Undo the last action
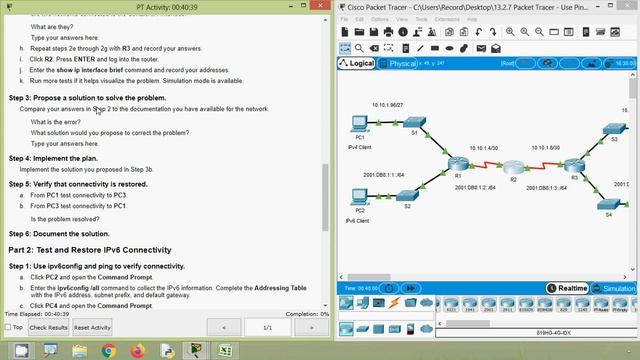This screenshot has height=360, width=640. pyautogui.click(x=479, y=32)
